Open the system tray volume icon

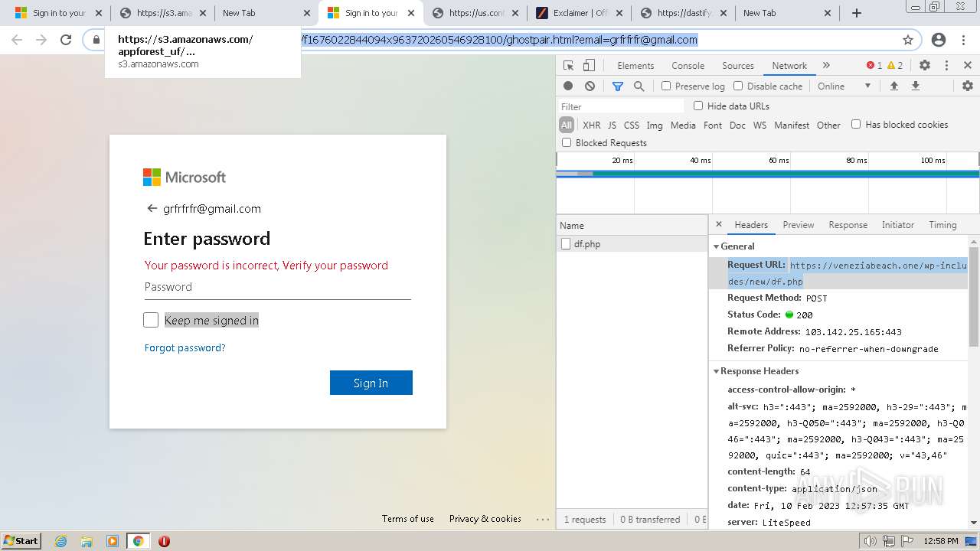click(871, 541)
